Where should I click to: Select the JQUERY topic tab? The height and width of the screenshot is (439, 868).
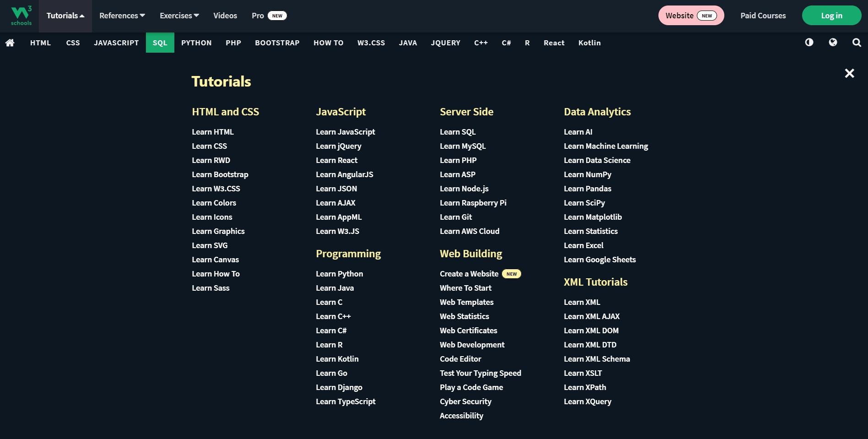tap(446, 43)
